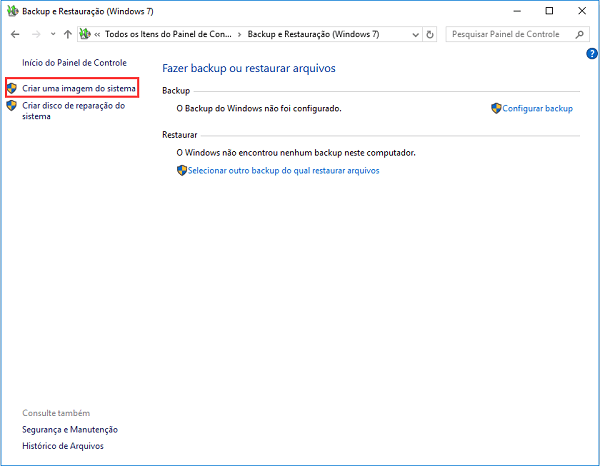
Task: Open the recent locations dropdown arrow
Action: pyautogui.click(x=51, y=34)
